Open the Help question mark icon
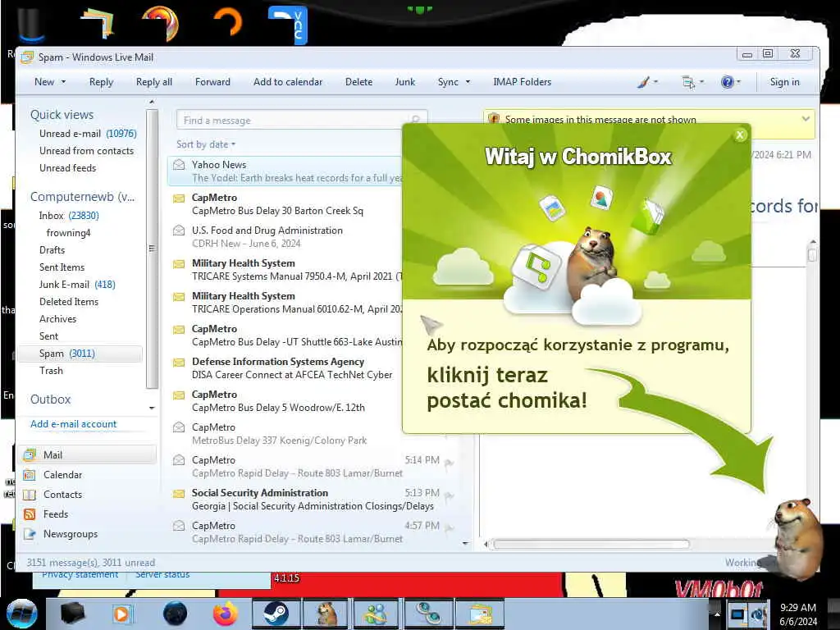This screenshot has width=840, height=630. pyautogui.click(x=727, y=82)
